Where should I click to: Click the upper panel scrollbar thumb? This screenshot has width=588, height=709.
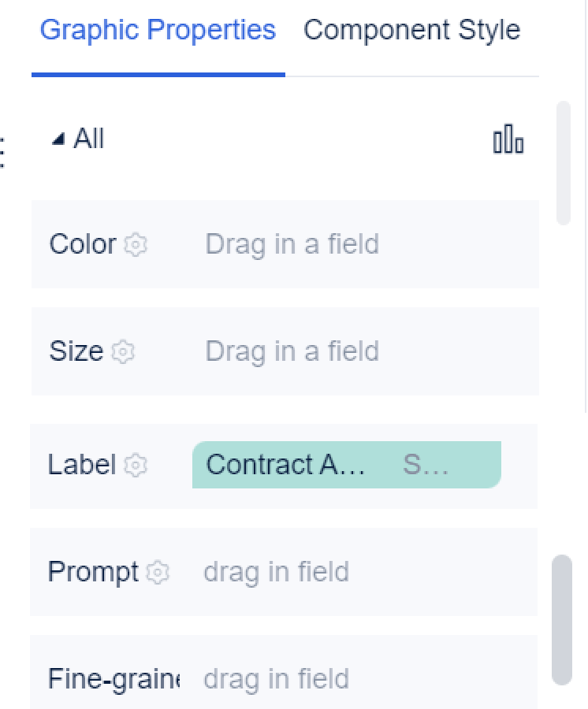point(563,162)
